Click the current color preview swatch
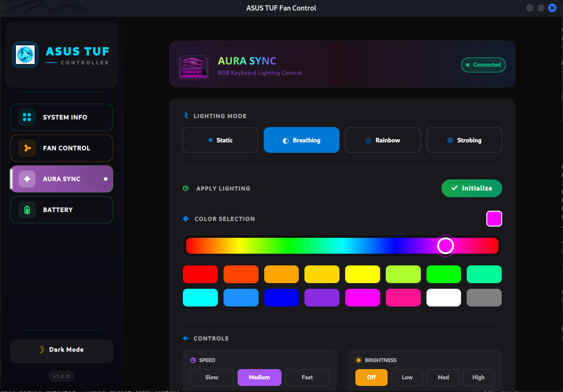 tap(494, 219)
